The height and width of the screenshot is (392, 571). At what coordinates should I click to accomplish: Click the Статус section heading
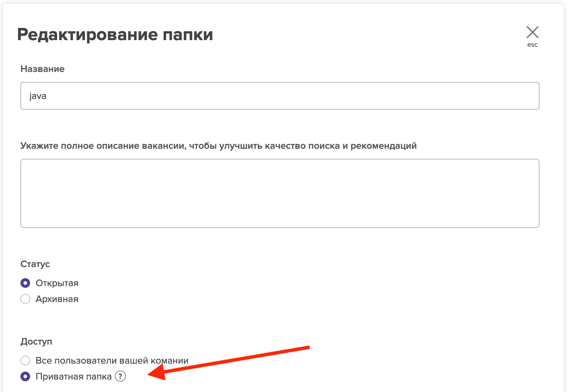pyautogui.click(x=35, y=264)
